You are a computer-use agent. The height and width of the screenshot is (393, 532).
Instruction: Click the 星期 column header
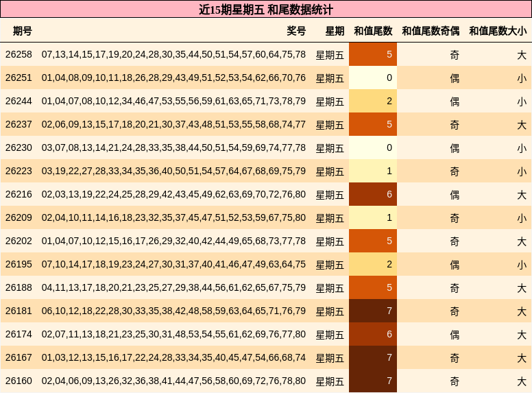click(335, 31)
